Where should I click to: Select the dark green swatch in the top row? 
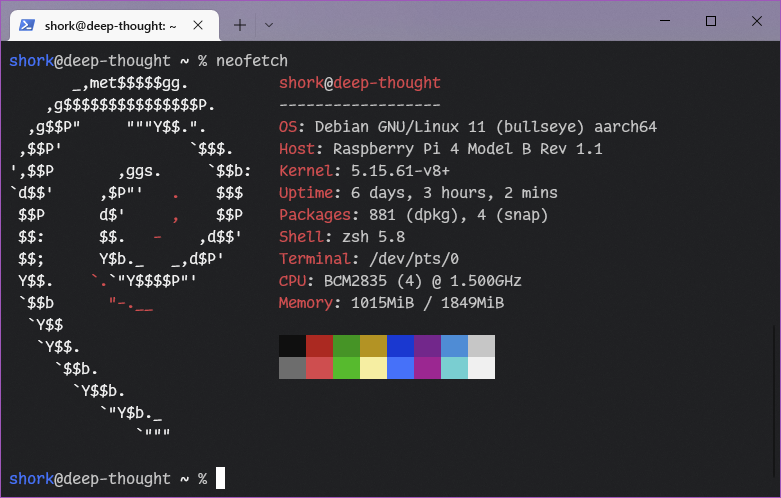pos(346,346)
